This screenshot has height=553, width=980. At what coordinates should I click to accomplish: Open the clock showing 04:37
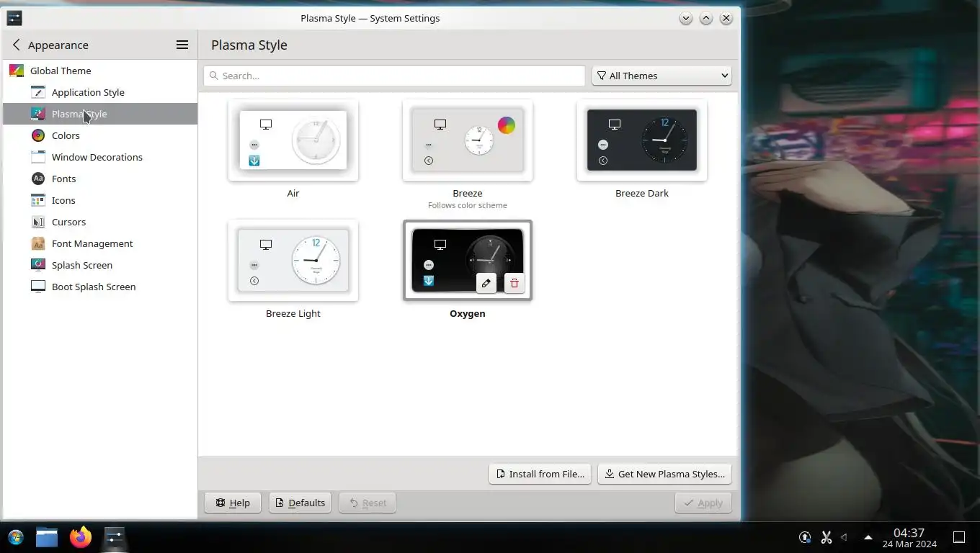909,538
